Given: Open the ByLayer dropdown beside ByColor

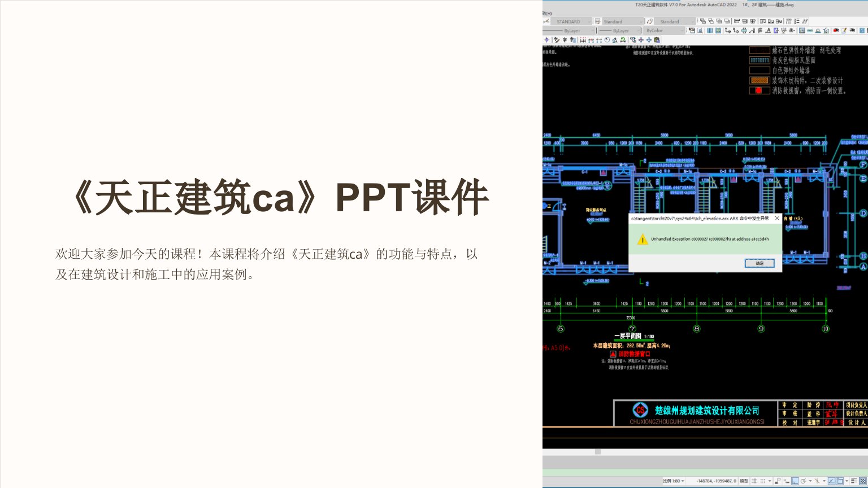Looking at the screenshot, I should 619,30.
